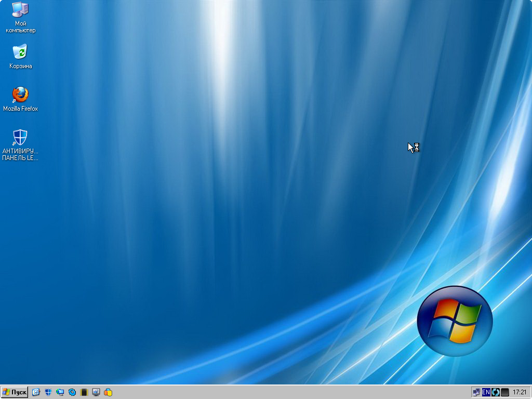This screenshot has height=399, width=532.
Task: Select the АНТИВИРУСНАЯ ПАНЕЛЬ shield desktop shortcut
Action: tap(20, 138)
